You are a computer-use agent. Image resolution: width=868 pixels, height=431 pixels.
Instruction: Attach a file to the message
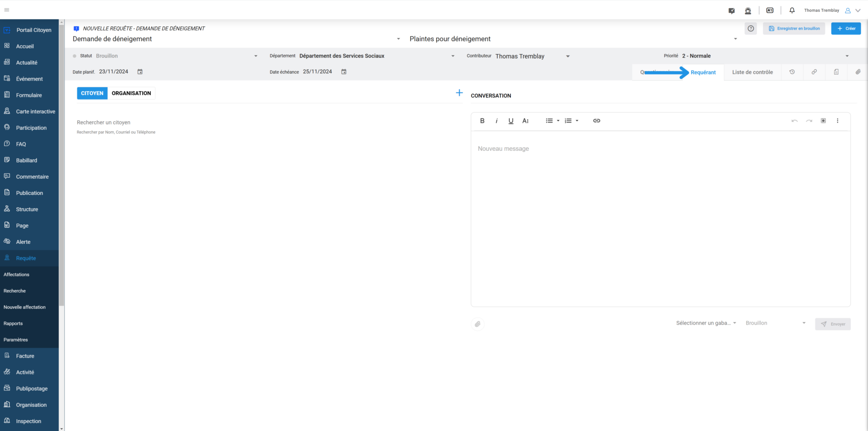478,324
